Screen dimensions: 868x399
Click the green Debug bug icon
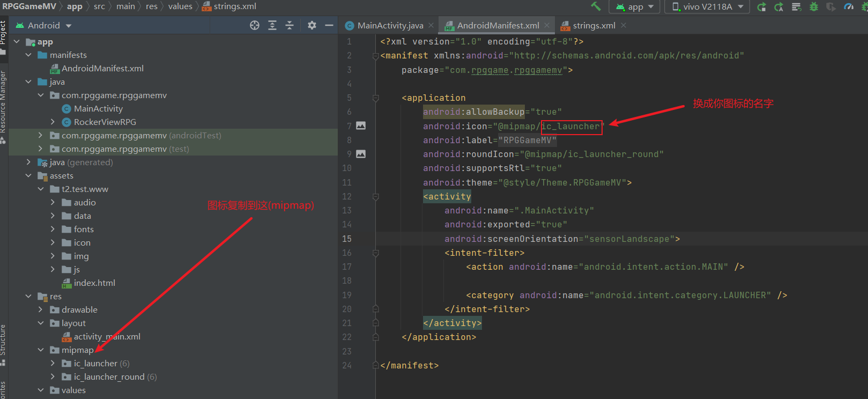pyautogui.click(x=814, y=7)
